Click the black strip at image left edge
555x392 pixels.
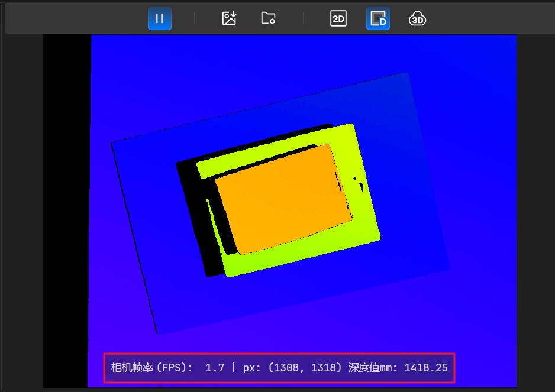pyautogui.click(x=66, y=207)
